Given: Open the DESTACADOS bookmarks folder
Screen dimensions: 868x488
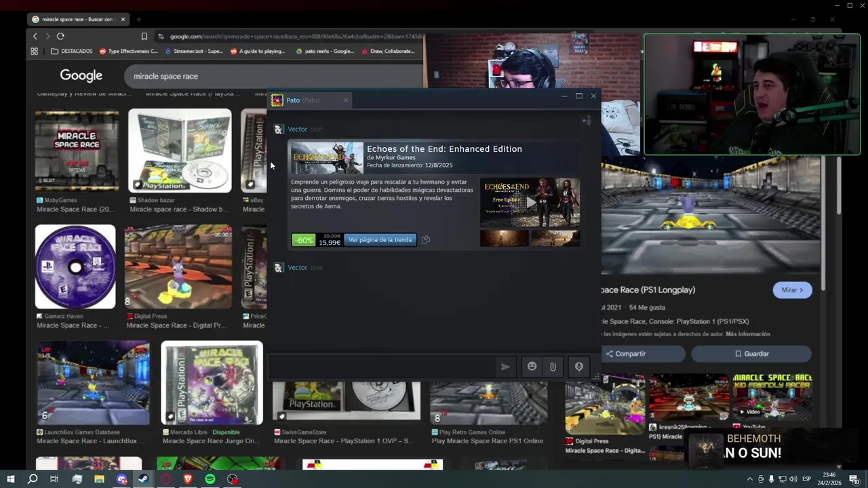Looking at the screenshot, I should pyautogui.click(x=72, y=51).
